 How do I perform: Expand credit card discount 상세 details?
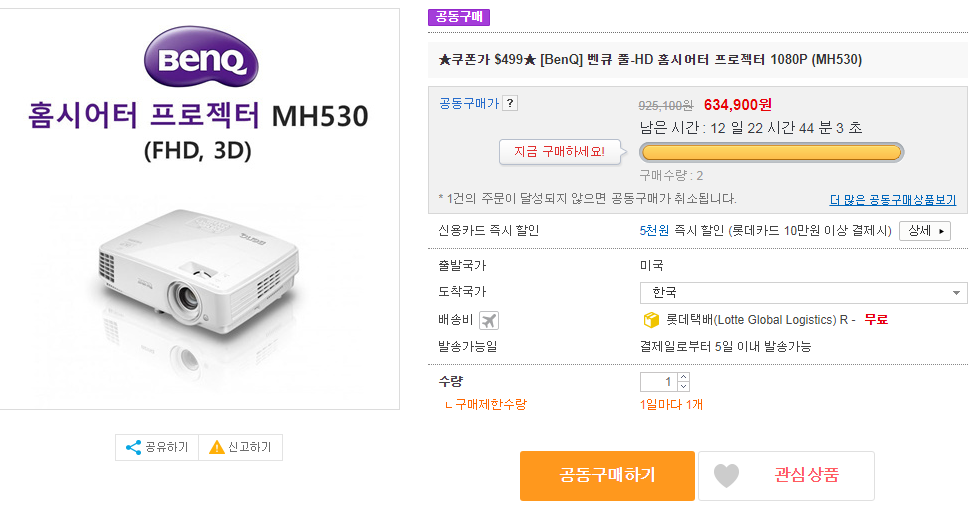924,231
